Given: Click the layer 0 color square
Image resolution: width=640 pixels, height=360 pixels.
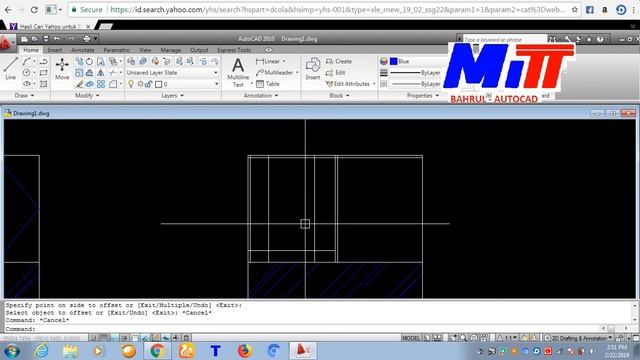Looking at the screenshot, I should (159, 84).
